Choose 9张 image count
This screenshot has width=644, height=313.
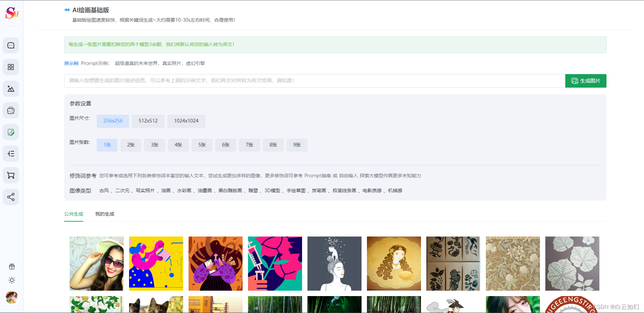click(x=297, y=145)
